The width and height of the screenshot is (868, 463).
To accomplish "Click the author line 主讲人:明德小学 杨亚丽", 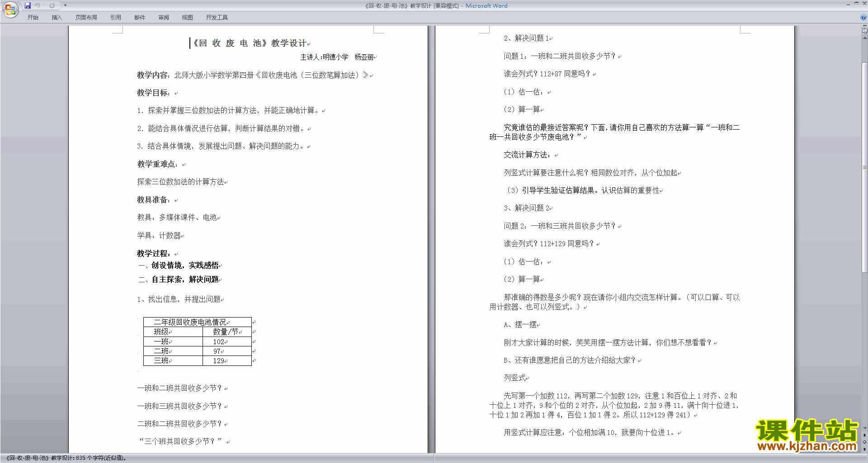I will 337,57.
